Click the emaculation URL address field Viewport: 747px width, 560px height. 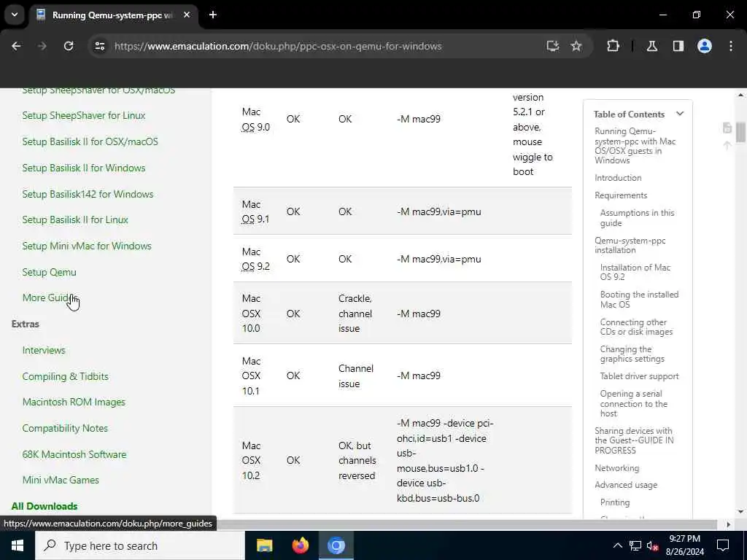click(x=278, y=46)
